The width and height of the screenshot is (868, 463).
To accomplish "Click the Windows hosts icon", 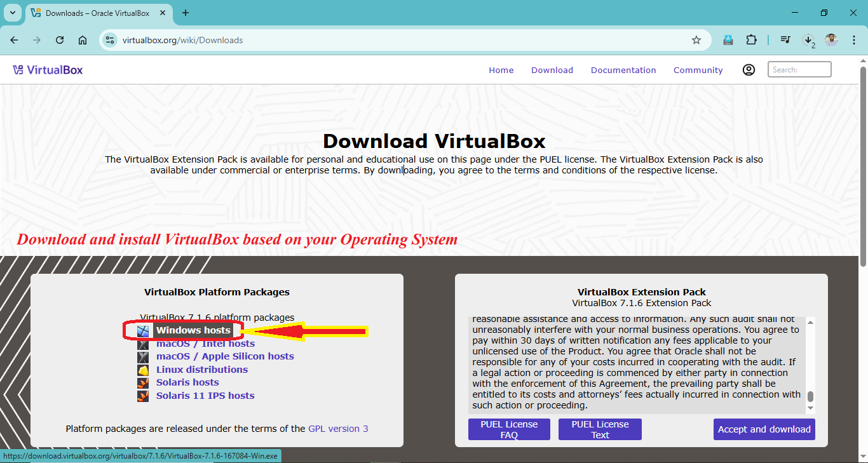I will [144, 330].
